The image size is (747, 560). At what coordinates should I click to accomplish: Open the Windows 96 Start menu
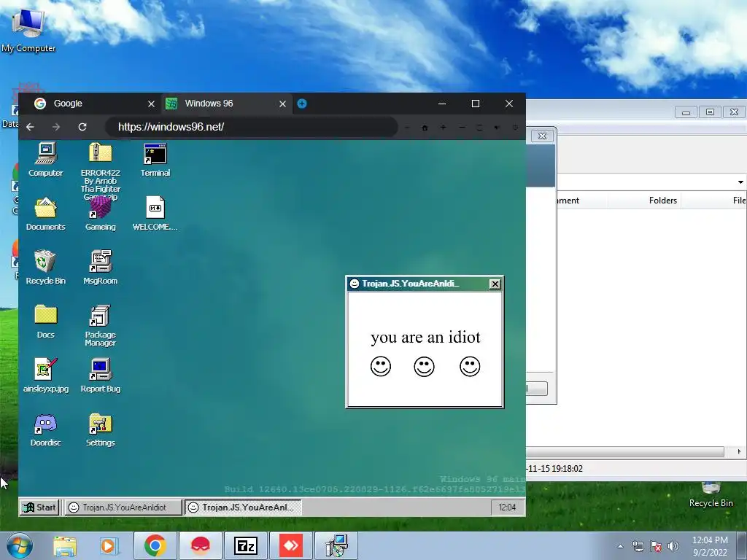[39, 507]
